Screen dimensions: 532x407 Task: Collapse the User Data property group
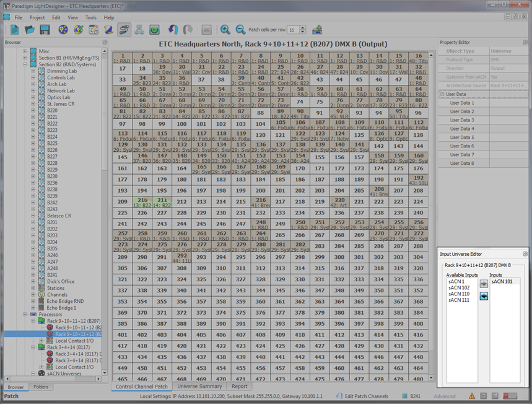point(442,94)
